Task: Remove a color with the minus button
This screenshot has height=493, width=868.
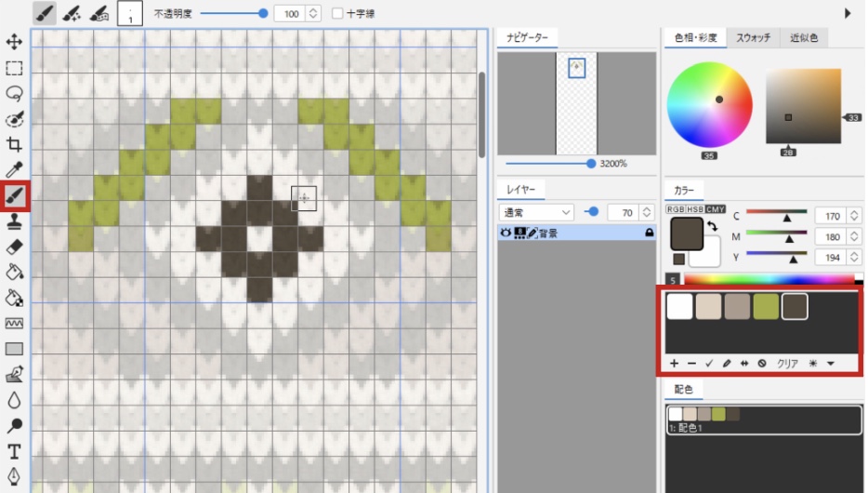Action: [691, 364]
